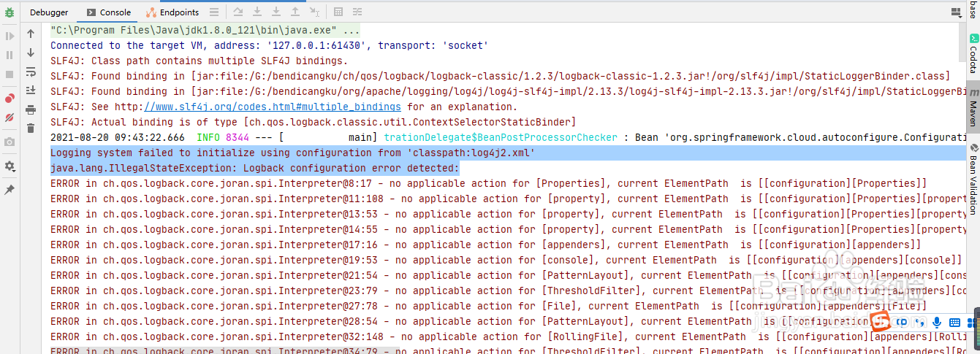This screenshot has height=354, width=980.
Task: Open the Maven side panel
Action: pos(973,107)
